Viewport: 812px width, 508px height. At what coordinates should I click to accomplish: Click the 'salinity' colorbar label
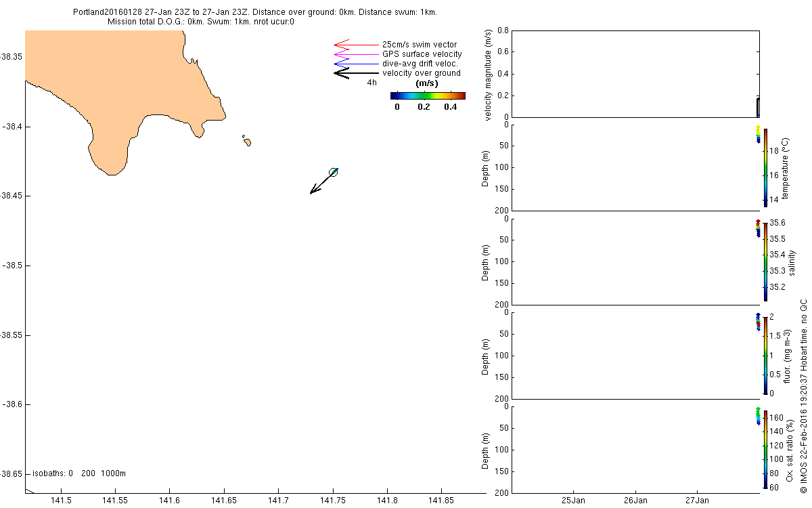792,261
